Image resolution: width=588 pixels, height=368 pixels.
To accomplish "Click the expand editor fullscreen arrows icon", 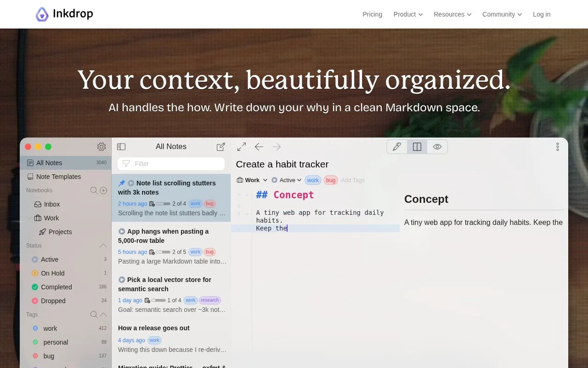I will (242, 147).
